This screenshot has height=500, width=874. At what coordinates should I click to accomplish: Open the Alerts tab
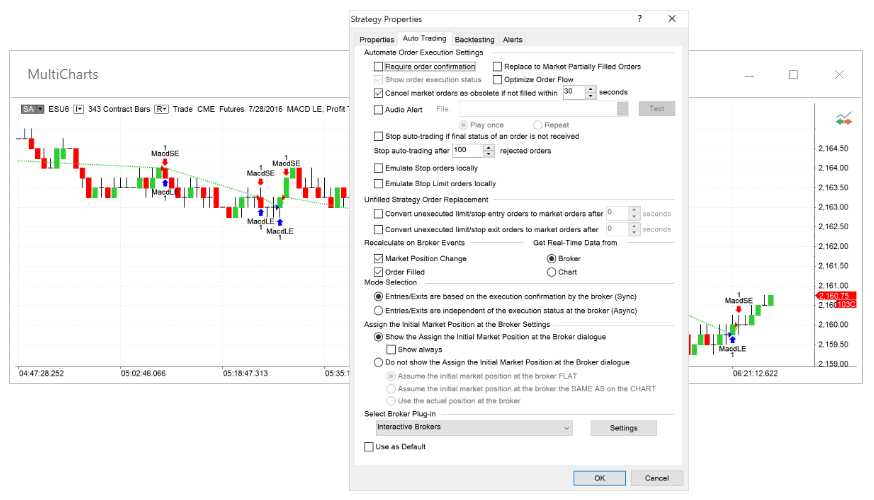(512, 40)
